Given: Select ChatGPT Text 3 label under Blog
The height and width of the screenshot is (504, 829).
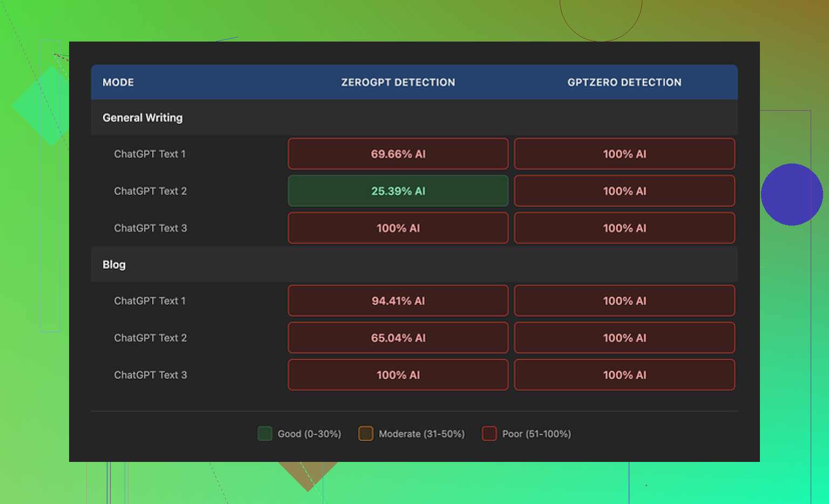Looking at the screenshot, I should tap(150, 375).
